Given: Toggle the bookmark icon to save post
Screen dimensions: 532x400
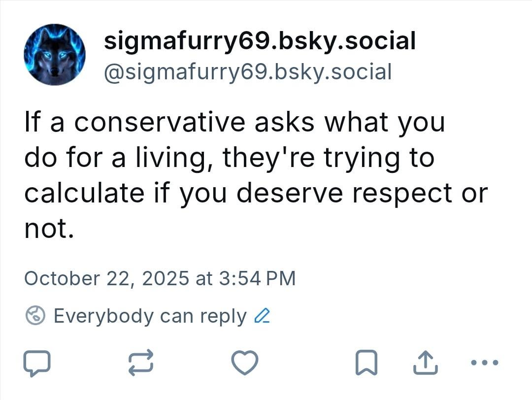Looking at the screenshot, I should click(x=366, y=363).
